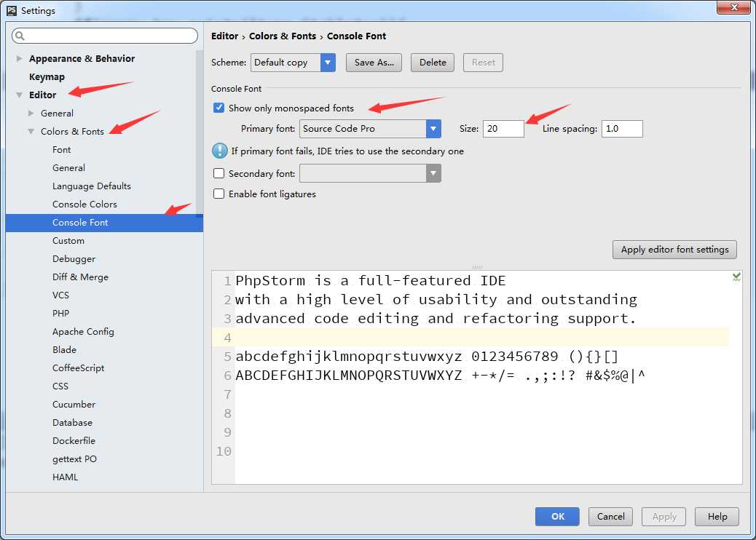Enable the Secondary font checkbox

pos(219,173)
